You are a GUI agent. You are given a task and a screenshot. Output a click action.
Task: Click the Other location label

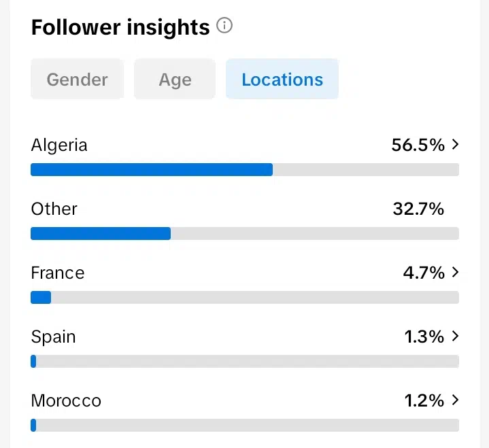coord(54,209)
